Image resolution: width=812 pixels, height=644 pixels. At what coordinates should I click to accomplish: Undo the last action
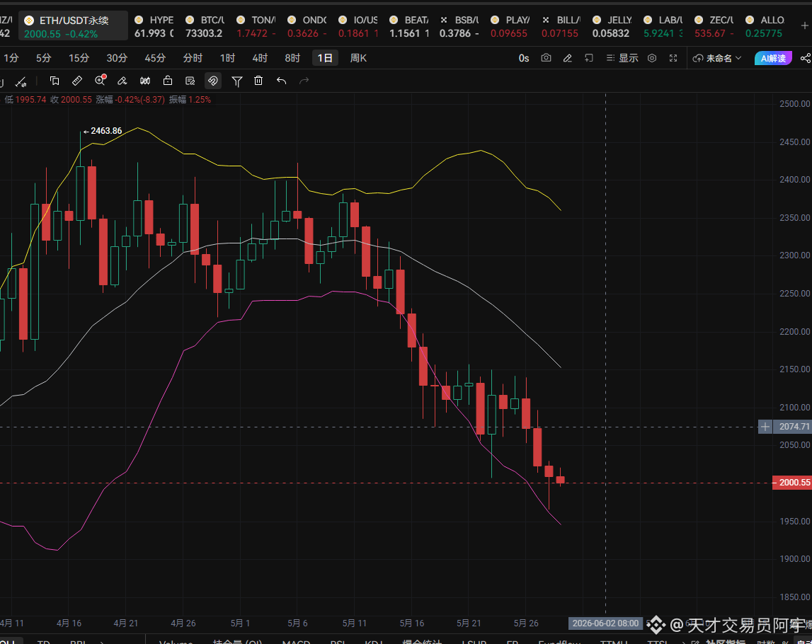(281, 81)
